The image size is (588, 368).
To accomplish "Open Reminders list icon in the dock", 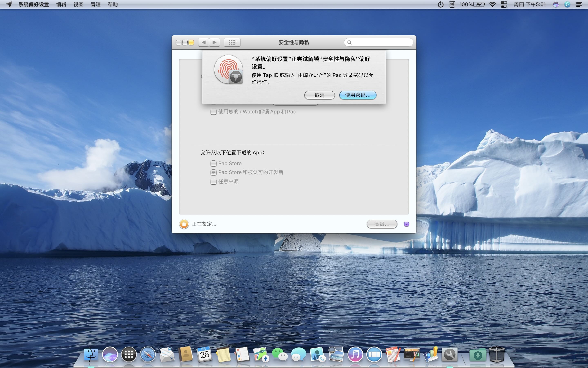I will (x=242, y=354).
